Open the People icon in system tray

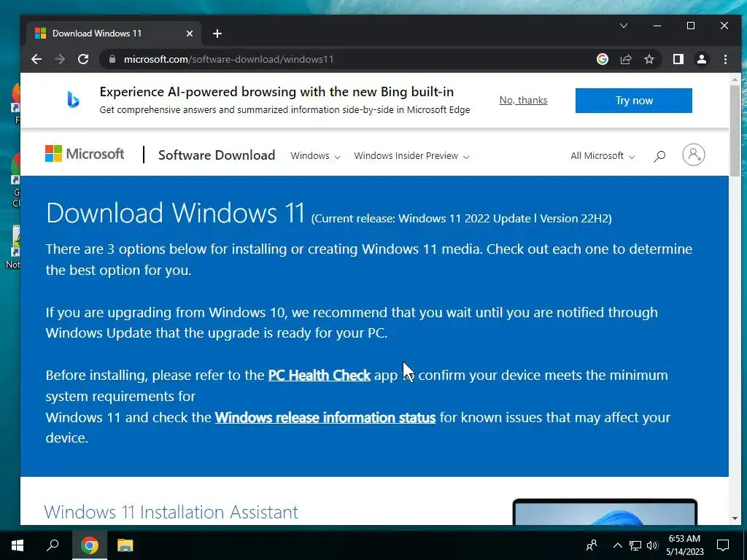(591, 545)
